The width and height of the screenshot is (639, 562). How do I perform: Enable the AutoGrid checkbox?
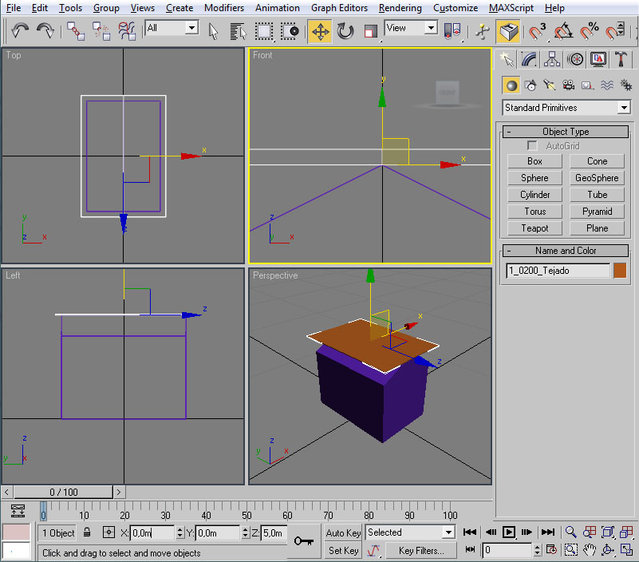coord(532,146)
